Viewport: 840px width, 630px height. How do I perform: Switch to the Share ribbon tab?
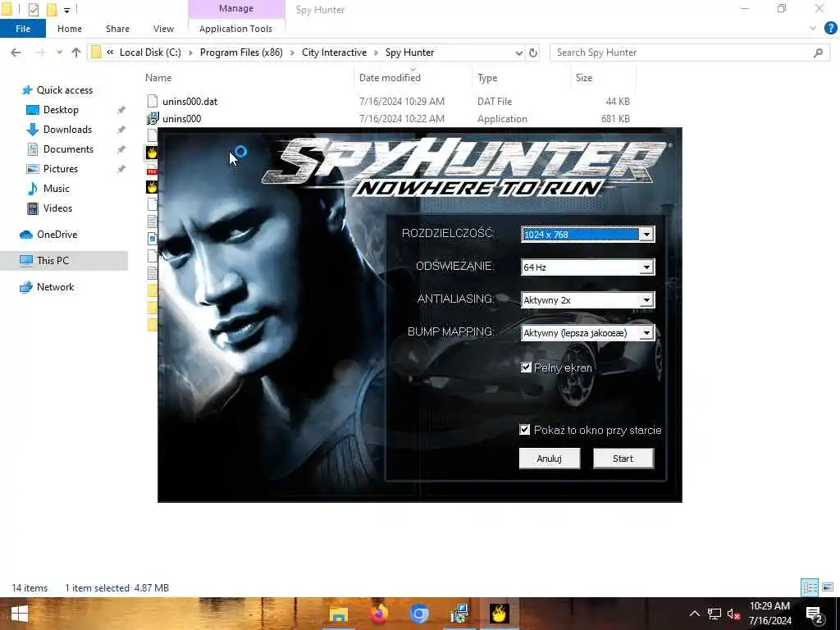(117, 29)
